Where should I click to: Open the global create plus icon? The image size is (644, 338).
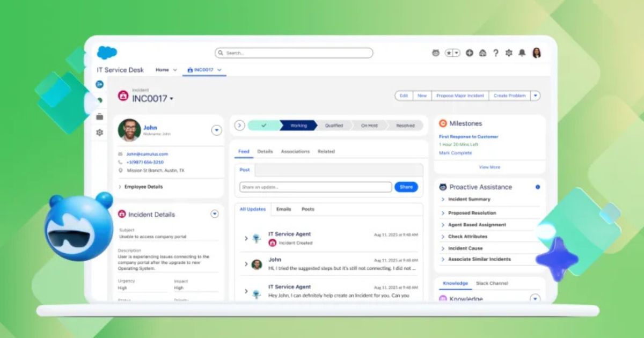[x=470, y=53]
